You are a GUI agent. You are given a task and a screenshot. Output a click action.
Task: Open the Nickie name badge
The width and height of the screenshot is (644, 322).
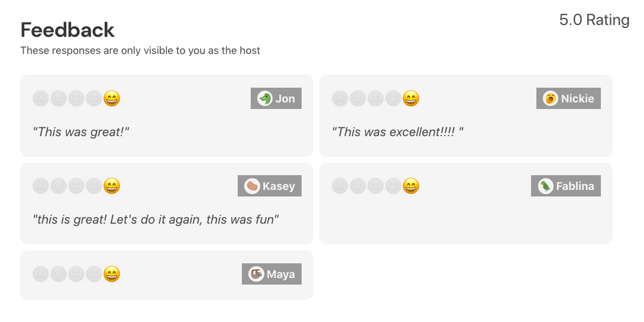568,98
